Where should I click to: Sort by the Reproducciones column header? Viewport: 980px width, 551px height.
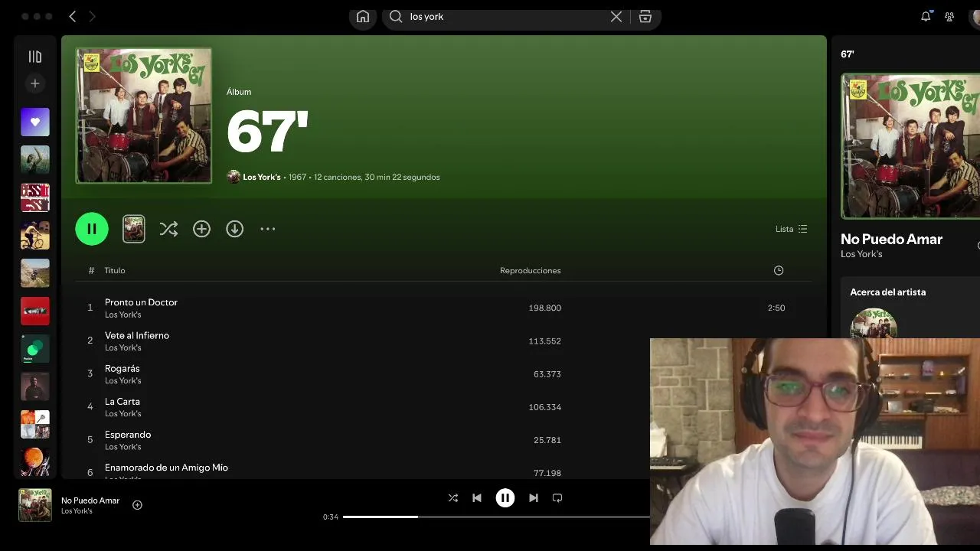click(x=530, y=270)
